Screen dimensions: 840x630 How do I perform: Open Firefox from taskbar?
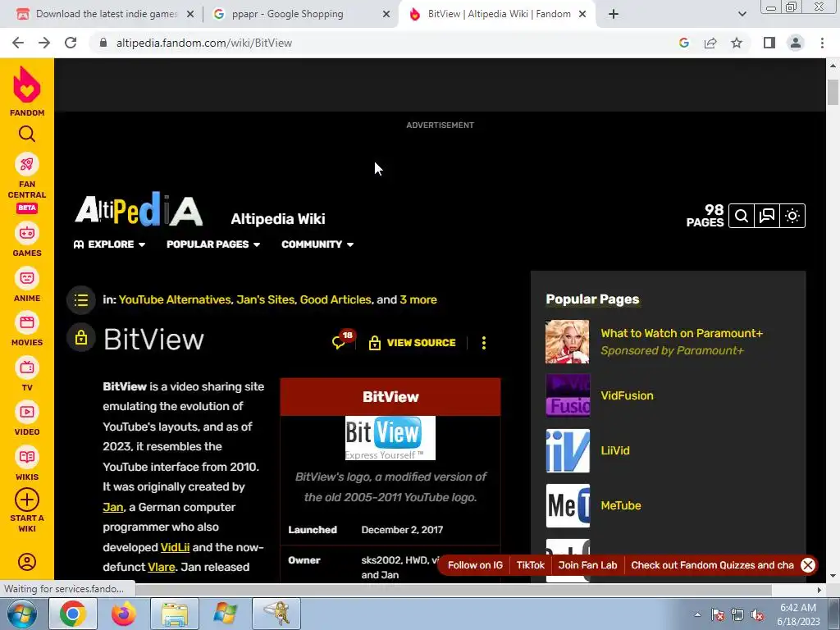click(x=124, y=614)
